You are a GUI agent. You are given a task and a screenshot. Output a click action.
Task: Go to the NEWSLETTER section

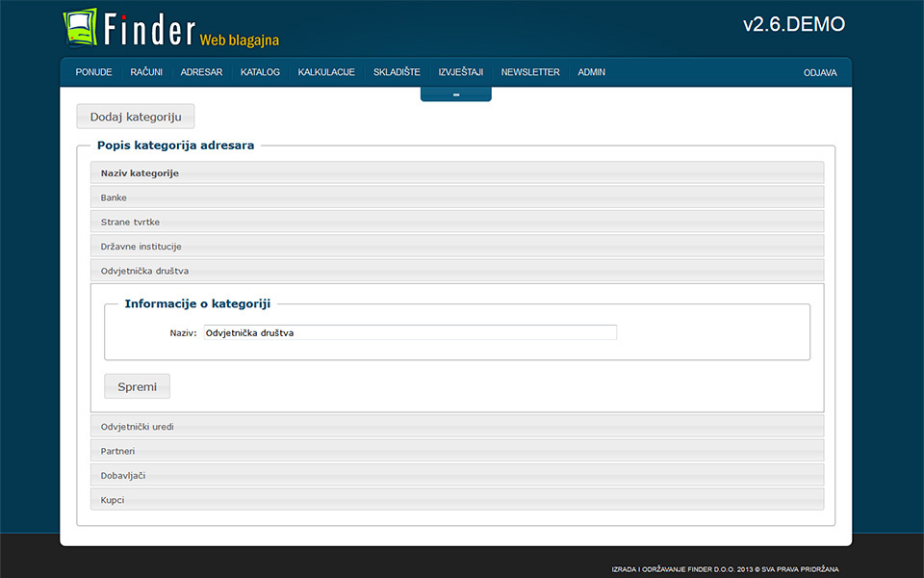point(529,72)
